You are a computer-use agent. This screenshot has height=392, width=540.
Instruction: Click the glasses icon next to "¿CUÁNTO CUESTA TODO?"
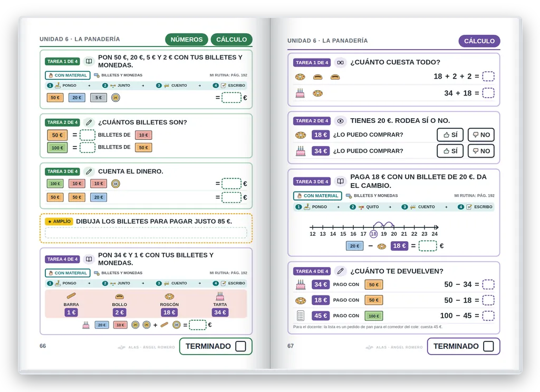click(x=340, y=62)
